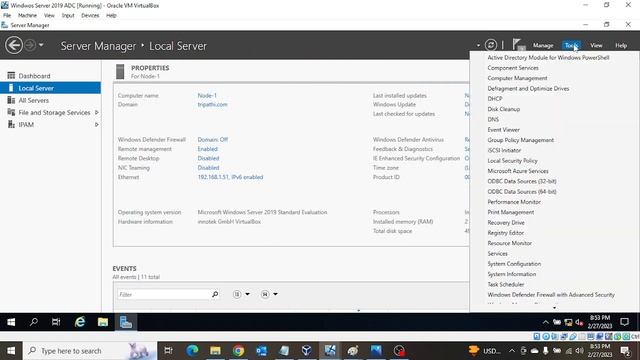The height and width of the screenshot is (360, 640).
Task: Open ODBC Data Sources (64-bit)
Action: tap(522, 191)
